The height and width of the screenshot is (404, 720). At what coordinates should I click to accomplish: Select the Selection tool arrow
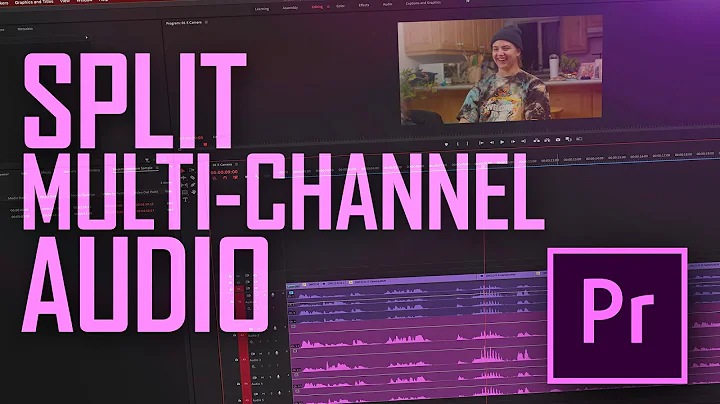point(183,171)
